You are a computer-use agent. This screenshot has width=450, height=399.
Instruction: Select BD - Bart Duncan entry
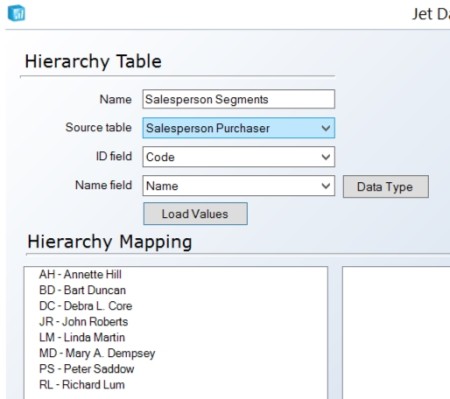(82, 290)
